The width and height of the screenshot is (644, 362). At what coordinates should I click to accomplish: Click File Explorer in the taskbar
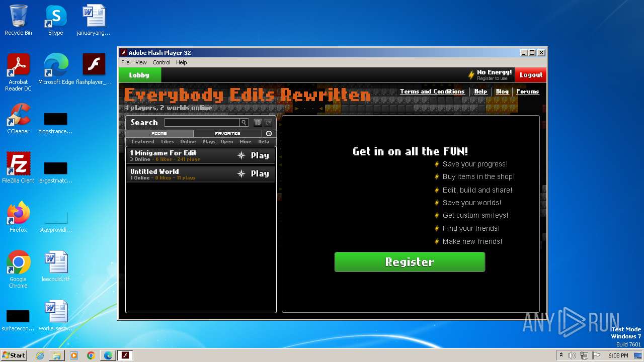tap(57, 355)
